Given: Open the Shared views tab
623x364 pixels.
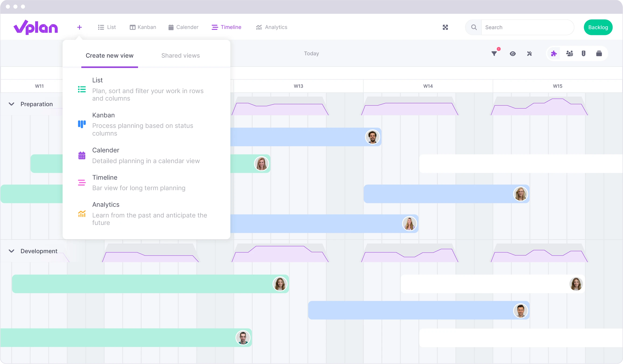Looking at the screenshot, I should pos(180,55).
